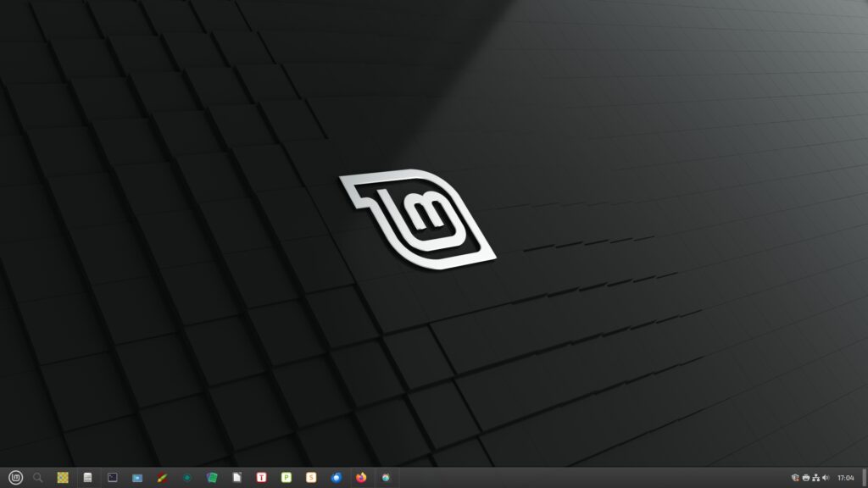The image size is (868, 488).
Task: Click the printer tray icon
Action: 805,478
